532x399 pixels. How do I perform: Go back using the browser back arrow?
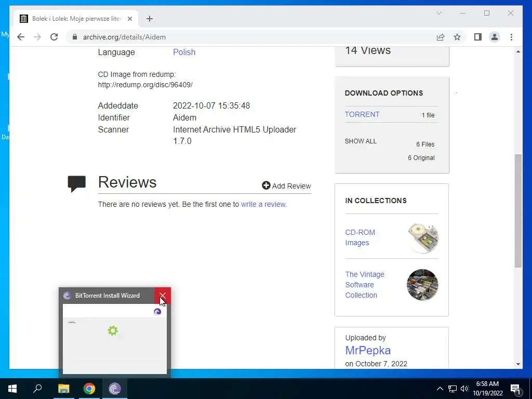coord(21,37)
